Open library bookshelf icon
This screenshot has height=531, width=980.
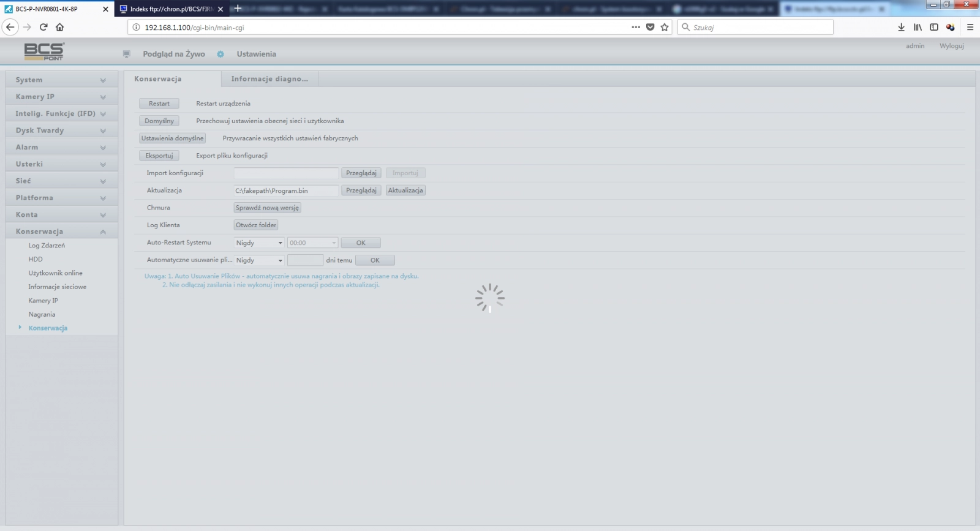click(x=918, y=27)
